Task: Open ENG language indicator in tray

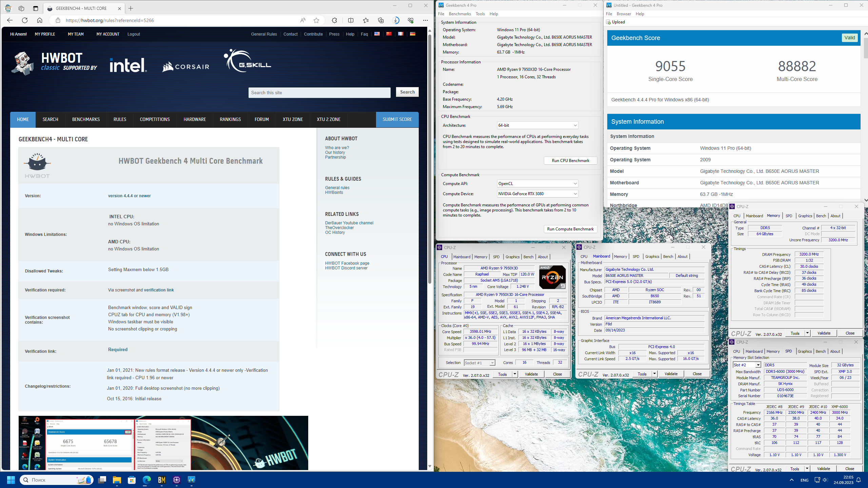Action: tap(804, 480)
